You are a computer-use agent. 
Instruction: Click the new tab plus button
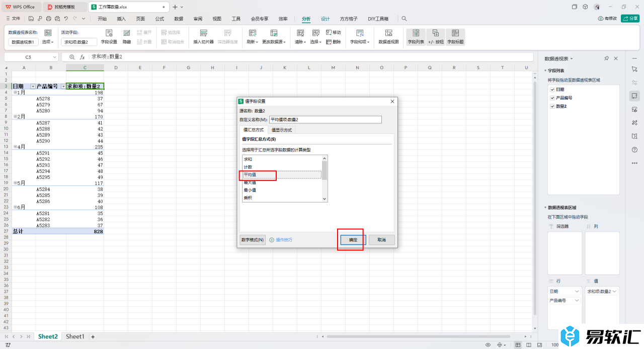tap(175, 7)
